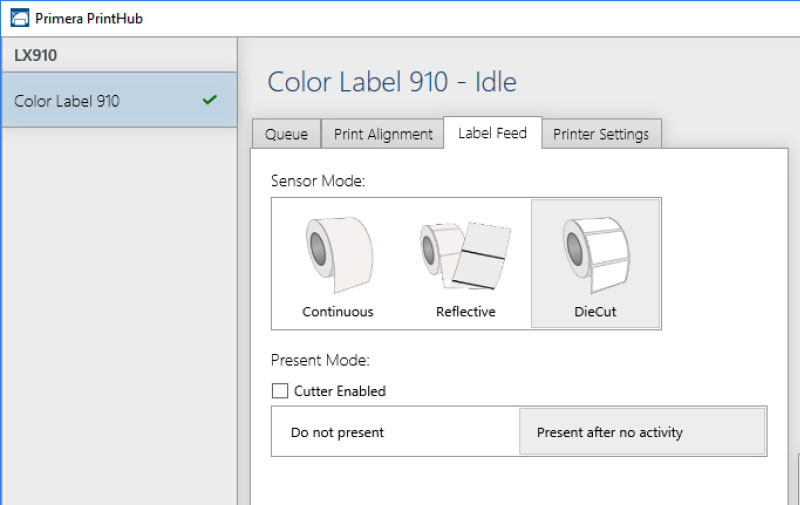Click the Primera PrintHub window title
Image resolution: width=800 pixels, height=505 pixels.
pyautogui.click(x=89, y=18)
